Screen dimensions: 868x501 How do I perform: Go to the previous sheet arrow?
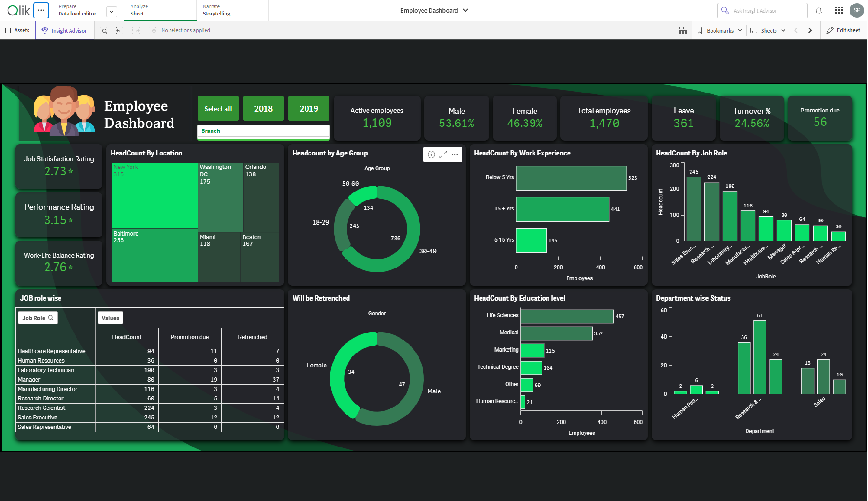(796, 30)
